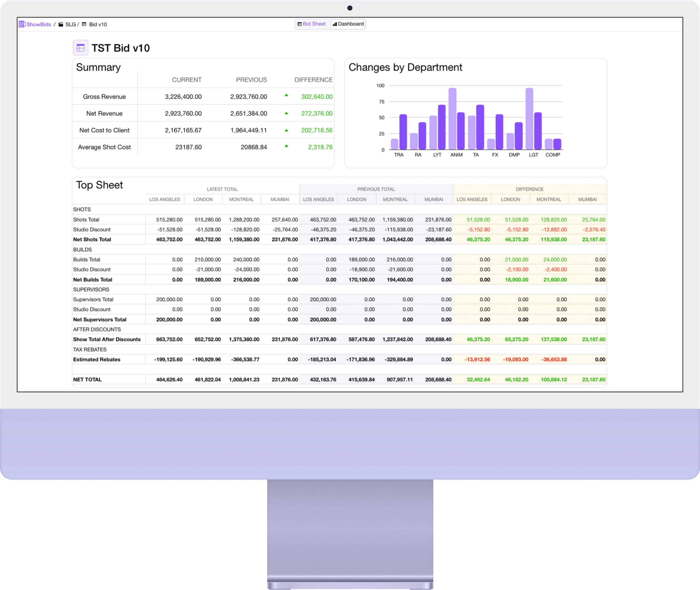Click the DIFFERENCE column group header
Viewport: 700px width, 590px height.
point(529,189)
